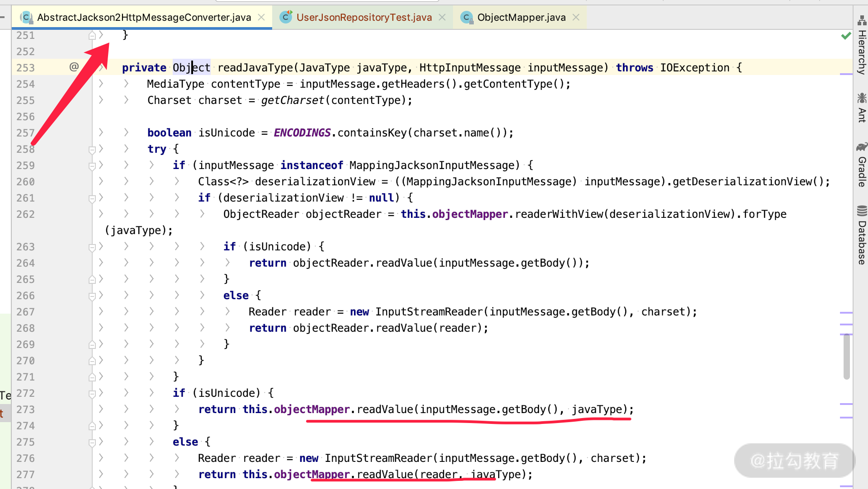
Task: Click ObjectMapper.java tab class icon
Action: [x=466, y=17]
